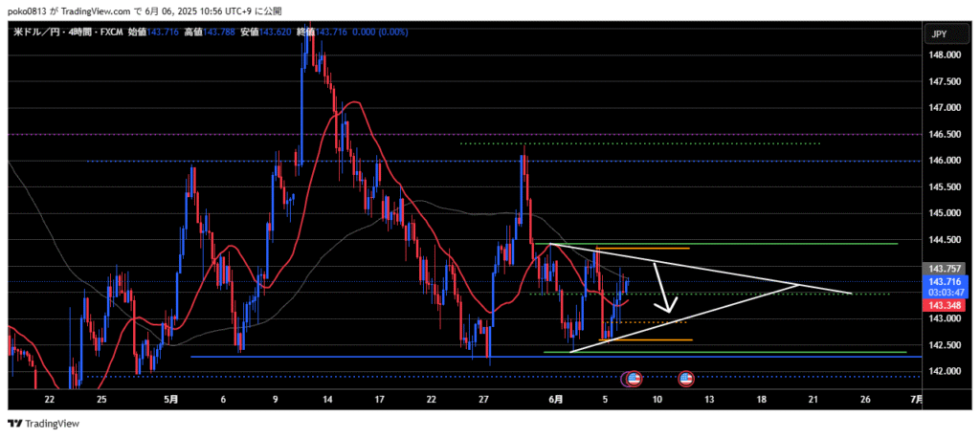Click the 7月 date label on time axis
Image resolution: width=980 pixels, height=437 pixels.
tap(914, 399)
